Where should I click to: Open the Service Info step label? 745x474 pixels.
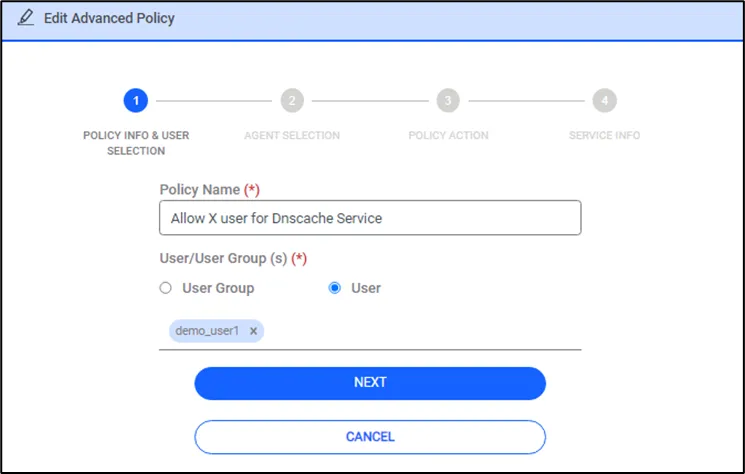tap(604, 135)
